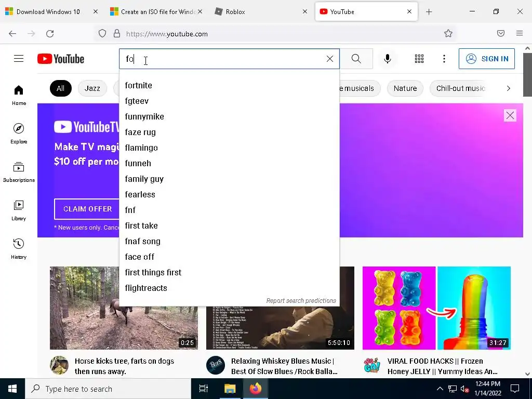Open the gummy bear food hacks thumbnail
The height and width of the screenshot is (399, 532).
tap(436, 308)
